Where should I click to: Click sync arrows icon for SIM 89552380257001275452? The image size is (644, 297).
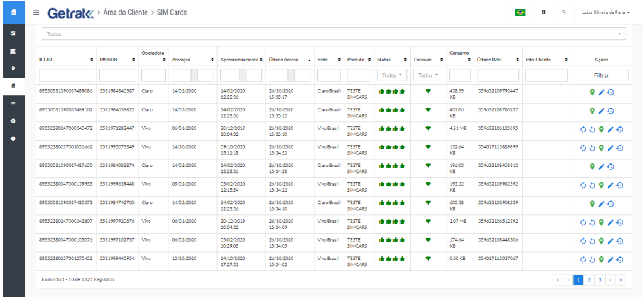(583, 259)
